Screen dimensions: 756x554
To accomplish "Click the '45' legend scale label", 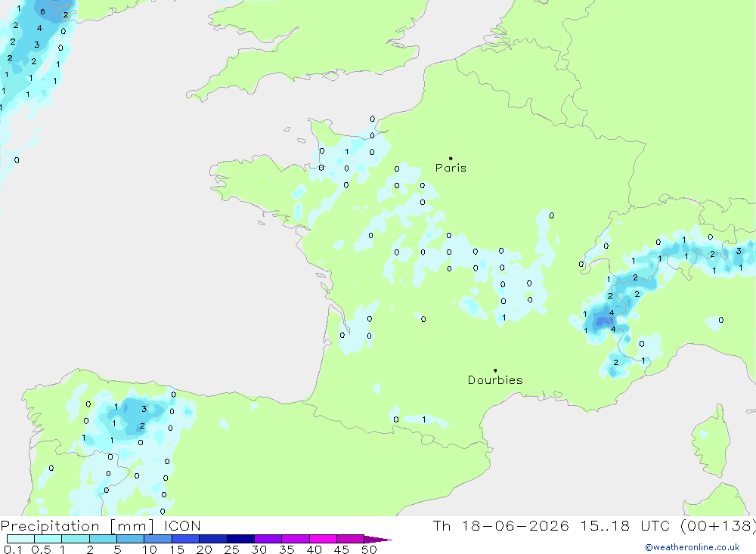I will [342, 549].
